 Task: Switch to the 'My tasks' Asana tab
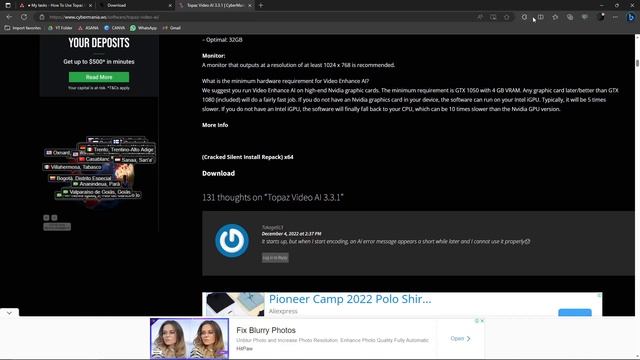(55, 5)
